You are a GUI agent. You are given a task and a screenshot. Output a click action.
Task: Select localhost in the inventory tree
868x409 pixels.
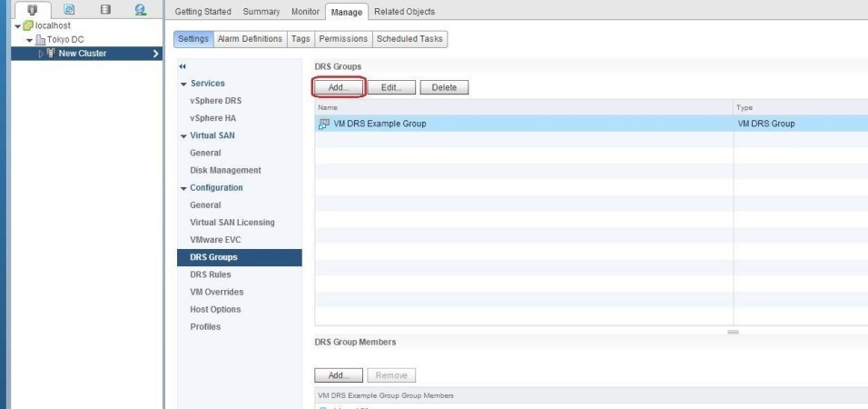(53, 25)
